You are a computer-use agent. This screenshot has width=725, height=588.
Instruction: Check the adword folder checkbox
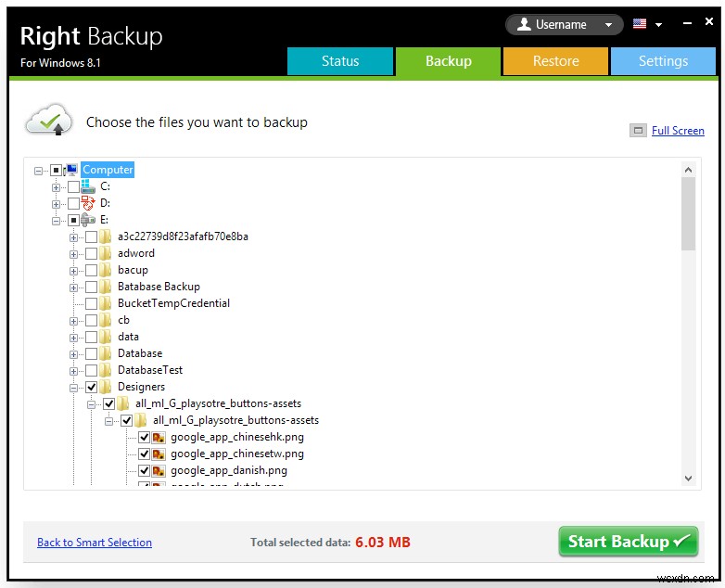(x=91, y=253)
